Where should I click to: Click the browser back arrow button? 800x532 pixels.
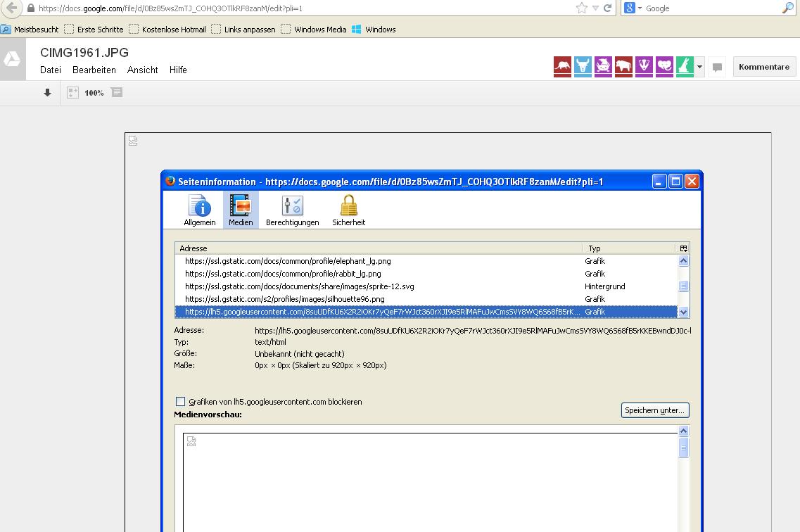(x=11, y=8)
